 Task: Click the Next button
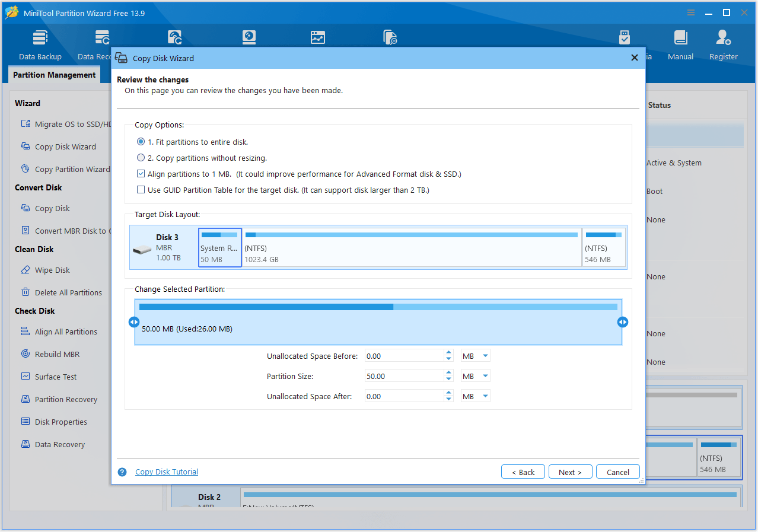click(570, 472)
